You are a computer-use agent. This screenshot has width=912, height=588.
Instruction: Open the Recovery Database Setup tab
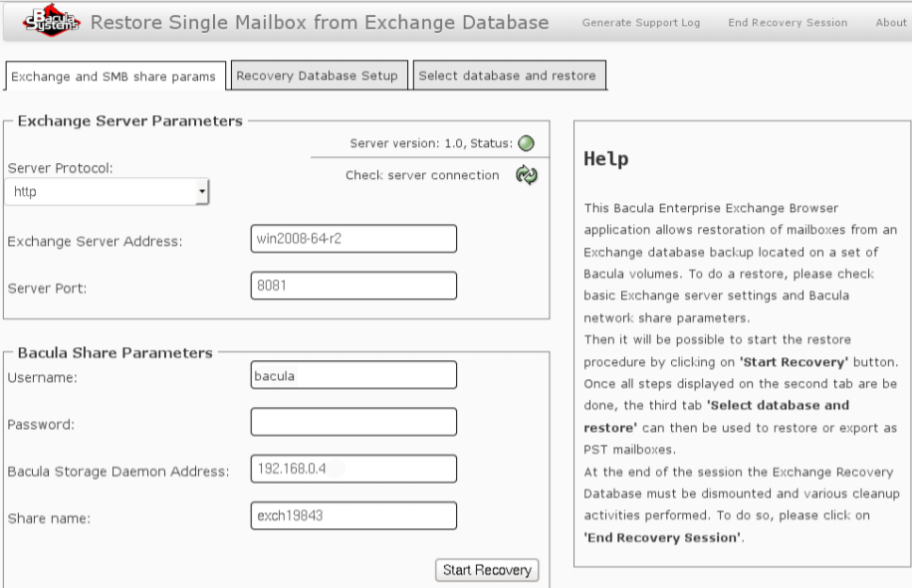[319, 76]
